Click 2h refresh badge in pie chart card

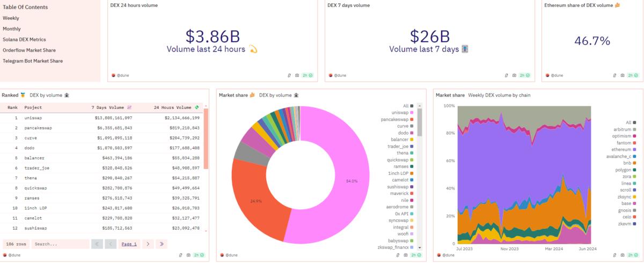[x=416, y=255]
